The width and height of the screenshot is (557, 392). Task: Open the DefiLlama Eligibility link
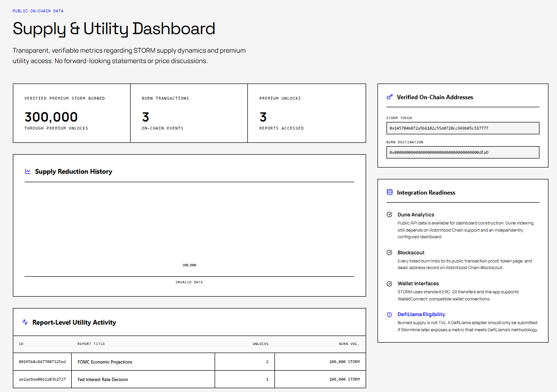tap(421, 314)
